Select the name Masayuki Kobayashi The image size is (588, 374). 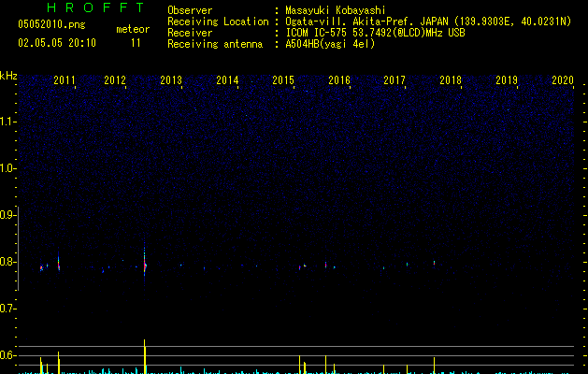(x=336, y=10)
